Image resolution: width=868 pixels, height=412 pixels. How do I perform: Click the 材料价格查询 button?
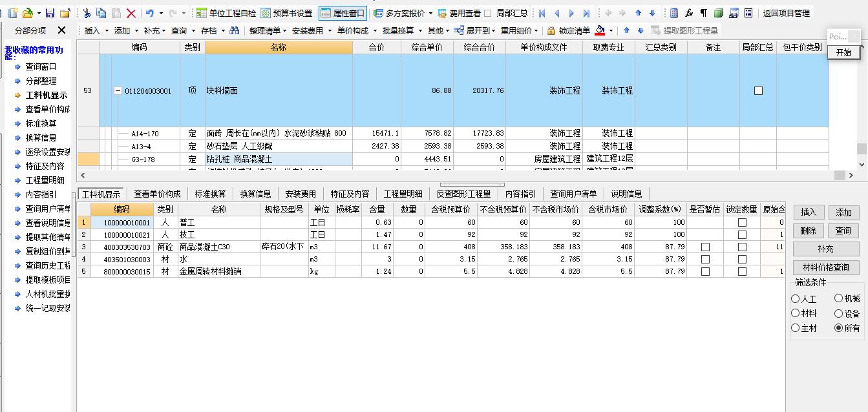pyautogui.click(x=825, y=267)
